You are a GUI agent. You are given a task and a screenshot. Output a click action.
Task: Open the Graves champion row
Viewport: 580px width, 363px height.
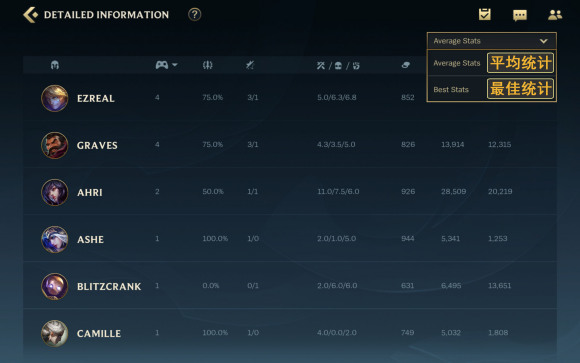pos(290,145)
